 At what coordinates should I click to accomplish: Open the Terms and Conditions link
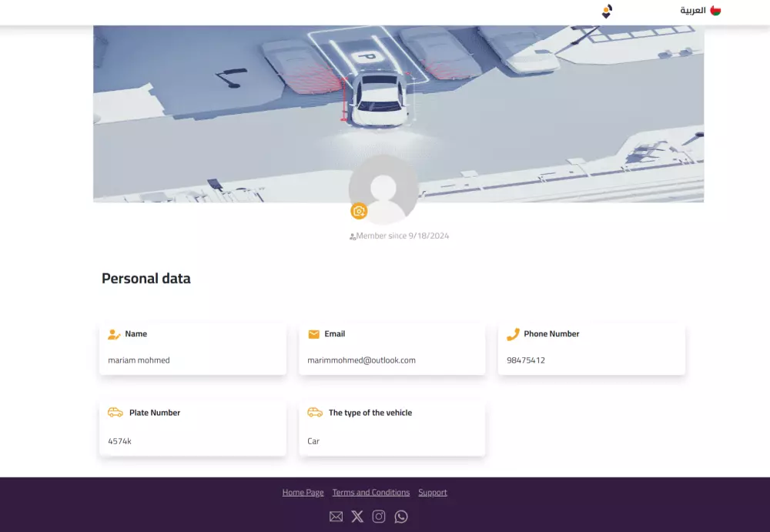pyautogui.click(x=370, y=492)
